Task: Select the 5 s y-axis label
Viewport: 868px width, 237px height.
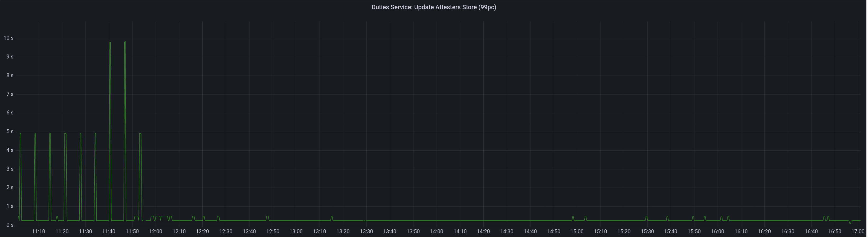Action: click(10, 131)
